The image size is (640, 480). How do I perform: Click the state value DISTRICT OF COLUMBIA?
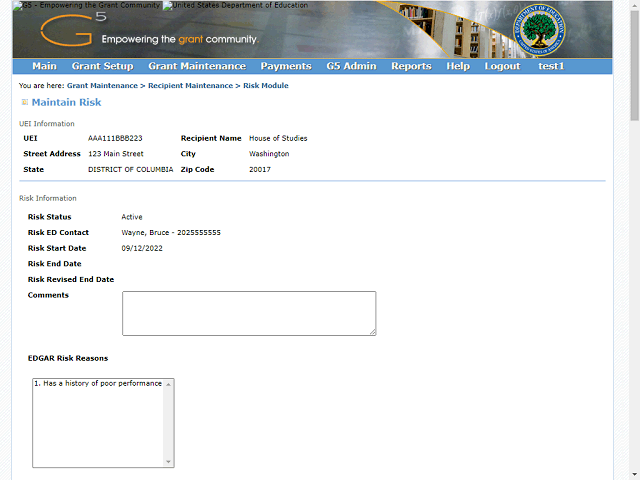pyautogui.click(x=131, y=169)
